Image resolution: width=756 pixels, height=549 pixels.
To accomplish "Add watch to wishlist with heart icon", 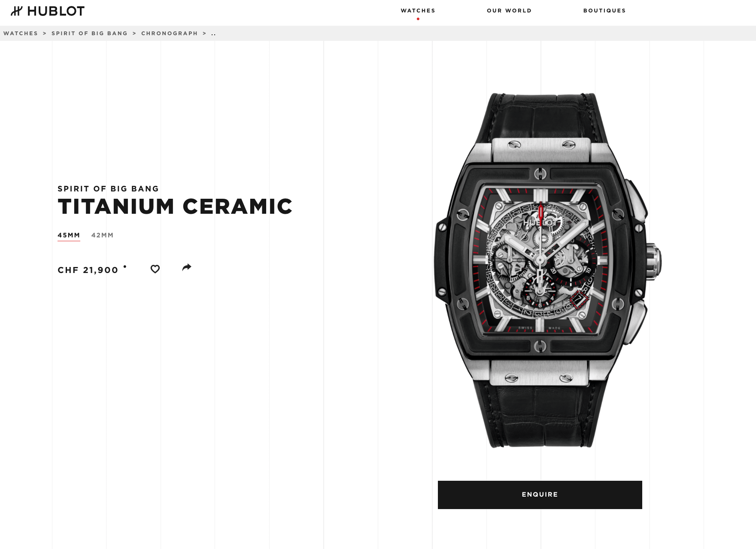I will [x=155, y=269].
